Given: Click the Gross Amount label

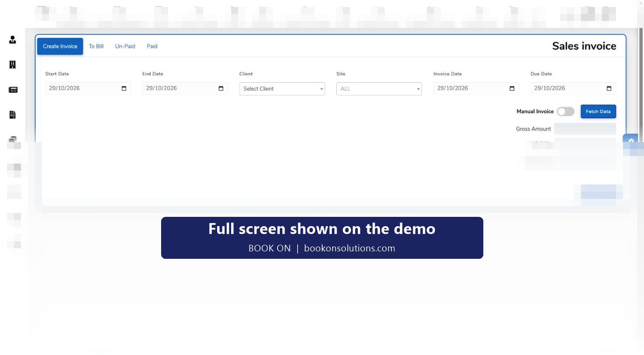Looking at the screenshot, I should [533, 129].
